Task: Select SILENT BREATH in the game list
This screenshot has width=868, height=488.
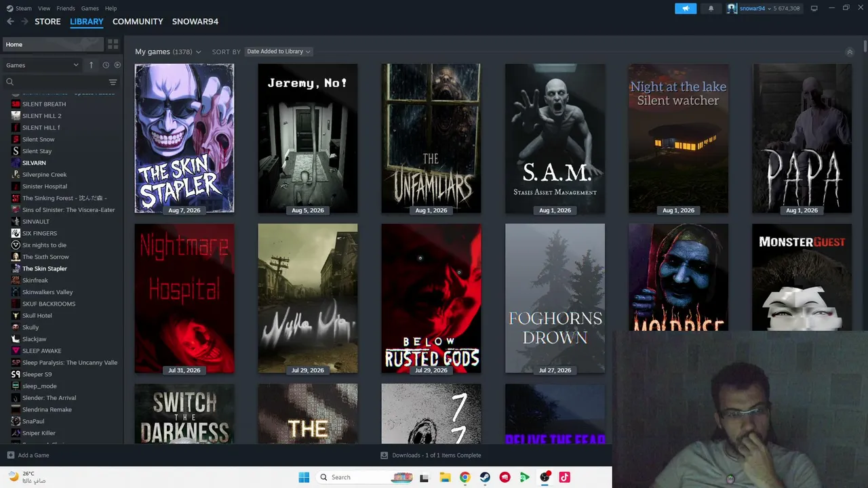Action: (44, 104)
